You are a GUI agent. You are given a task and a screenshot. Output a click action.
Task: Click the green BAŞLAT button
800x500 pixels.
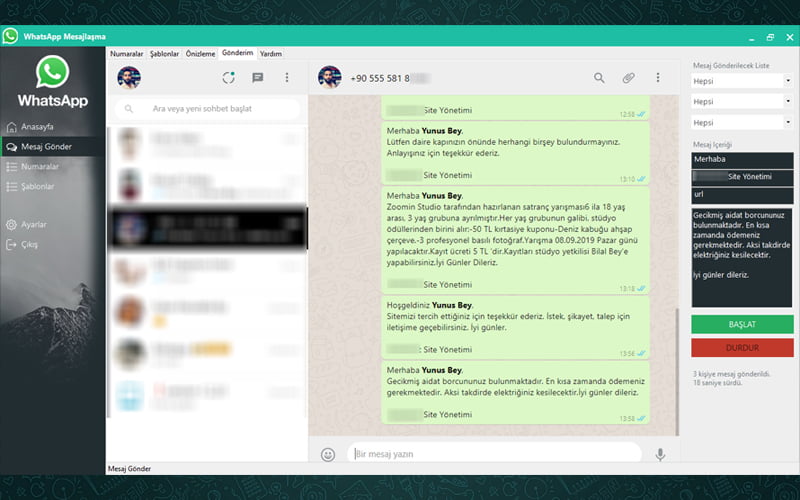pyautogui.click(x=742, y=324)
